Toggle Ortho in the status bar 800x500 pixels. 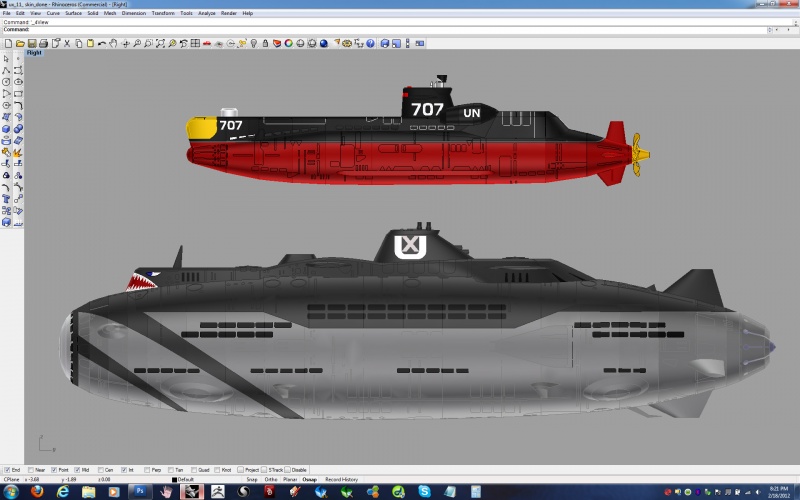pos(271,480)
